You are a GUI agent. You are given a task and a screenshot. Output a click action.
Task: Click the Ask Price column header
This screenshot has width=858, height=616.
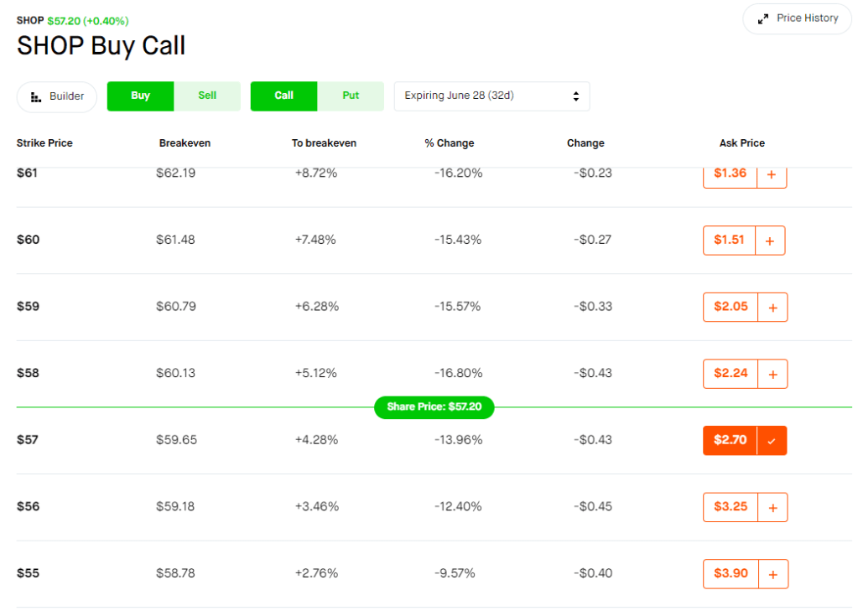741,143
